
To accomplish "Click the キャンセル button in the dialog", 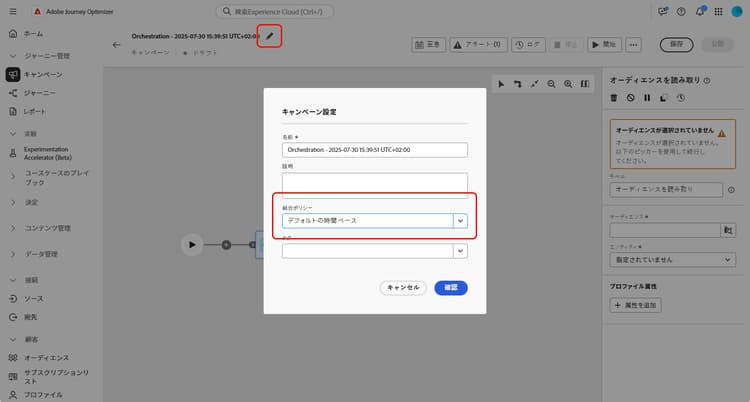I will [x=403, y=288].
